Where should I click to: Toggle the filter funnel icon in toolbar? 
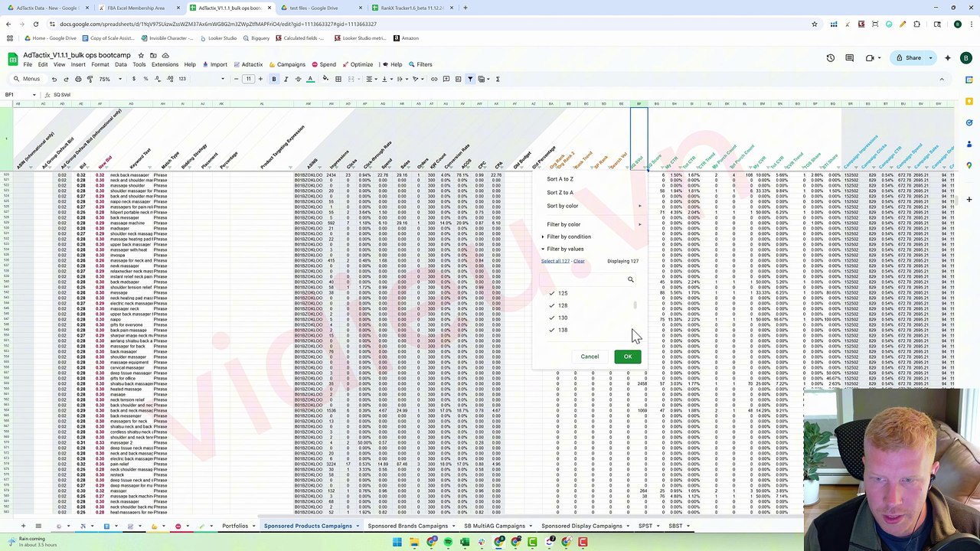coord(470,79)
